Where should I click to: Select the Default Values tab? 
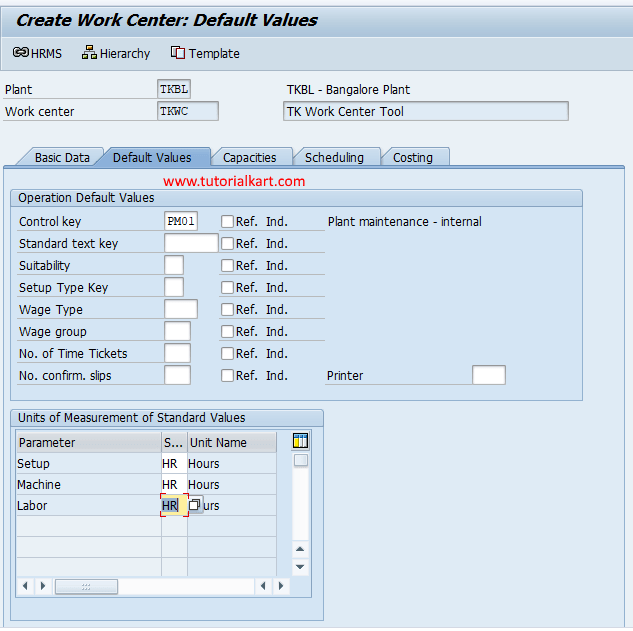152,157
